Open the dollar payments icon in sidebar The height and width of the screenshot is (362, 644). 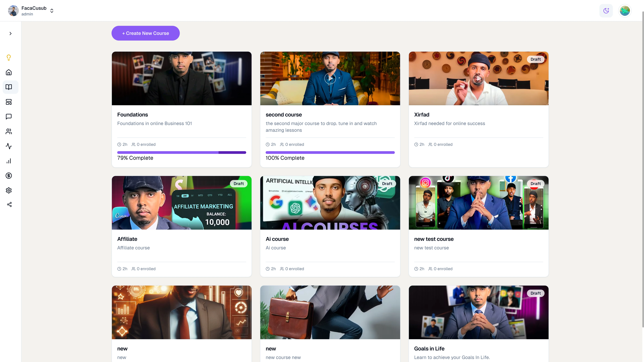click(x=9, y=176)
